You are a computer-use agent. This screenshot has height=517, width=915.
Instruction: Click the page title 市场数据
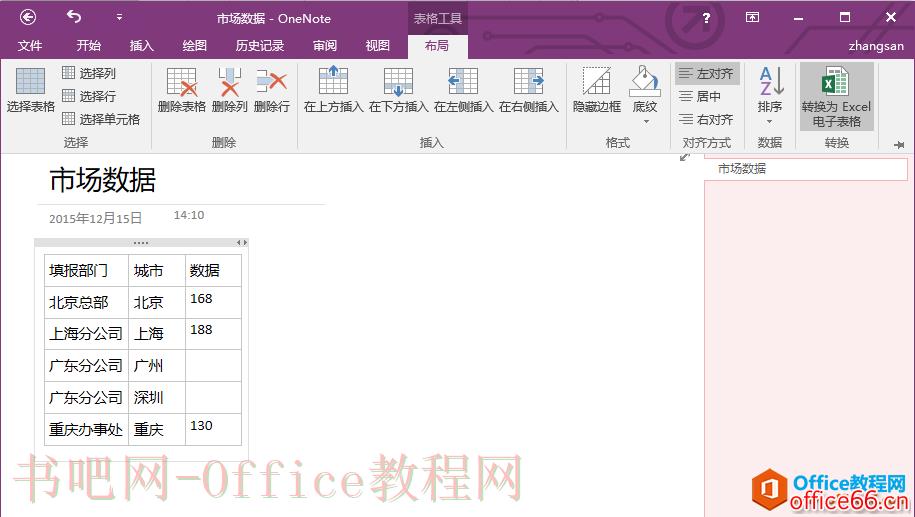pyautogui.click(x=103, y=179)
